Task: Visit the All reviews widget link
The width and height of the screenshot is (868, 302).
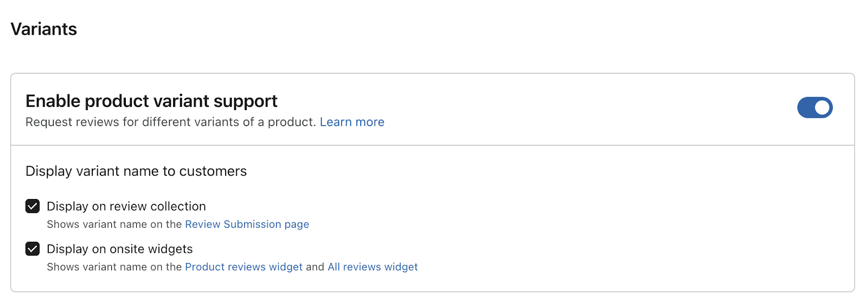Action: [373, 267]
